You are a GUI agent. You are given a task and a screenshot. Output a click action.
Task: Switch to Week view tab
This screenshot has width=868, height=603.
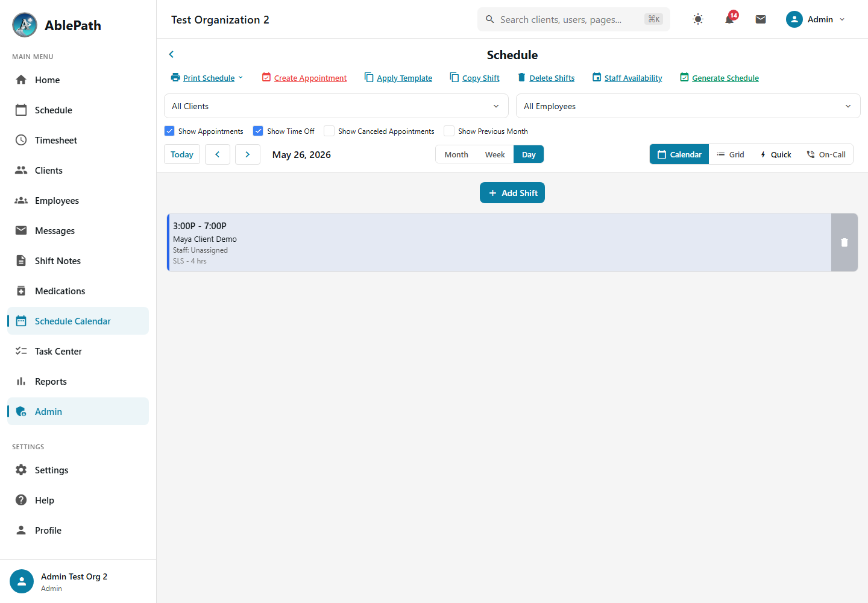point(495,154)
